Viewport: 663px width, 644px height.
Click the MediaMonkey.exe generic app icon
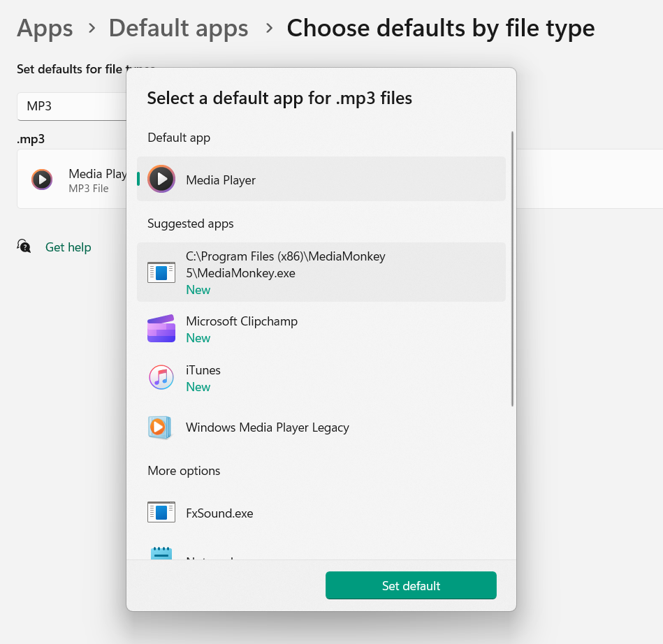pyautogui.click(x=161, y=272)
